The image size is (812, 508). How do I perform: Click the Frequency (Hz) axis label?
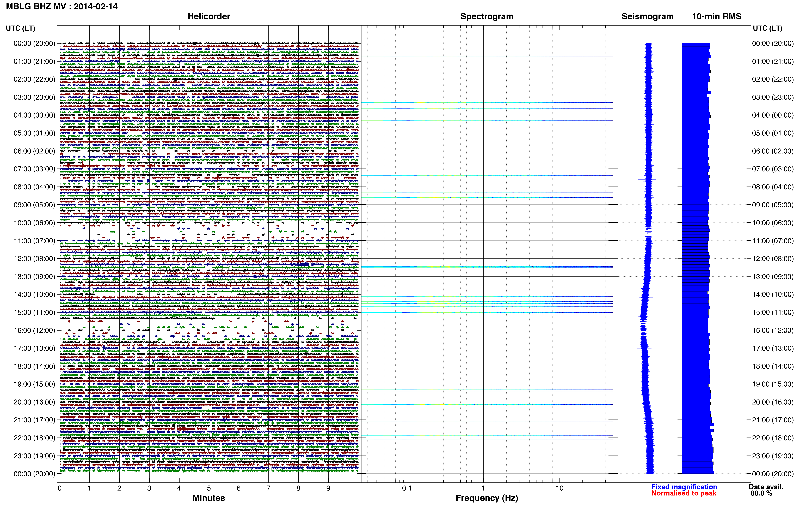click(487, 498)
